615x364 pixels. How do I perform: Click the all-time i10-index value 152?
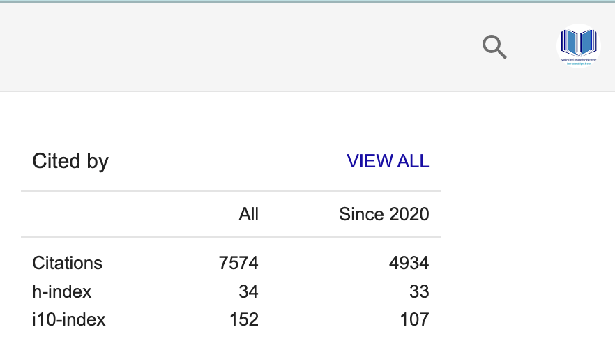point(243,319)
